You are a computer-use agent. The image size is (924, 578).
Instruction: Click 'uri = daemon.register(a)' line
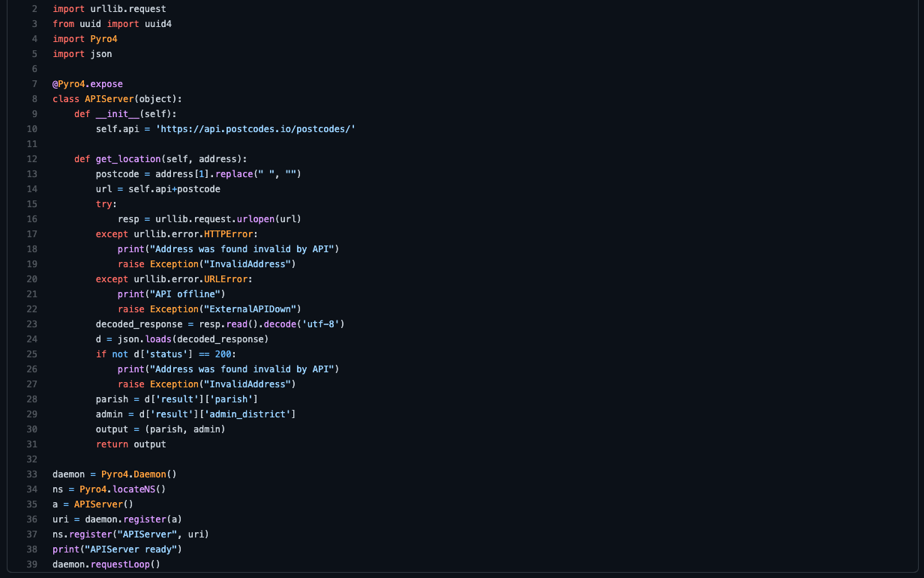coord(118,519)
